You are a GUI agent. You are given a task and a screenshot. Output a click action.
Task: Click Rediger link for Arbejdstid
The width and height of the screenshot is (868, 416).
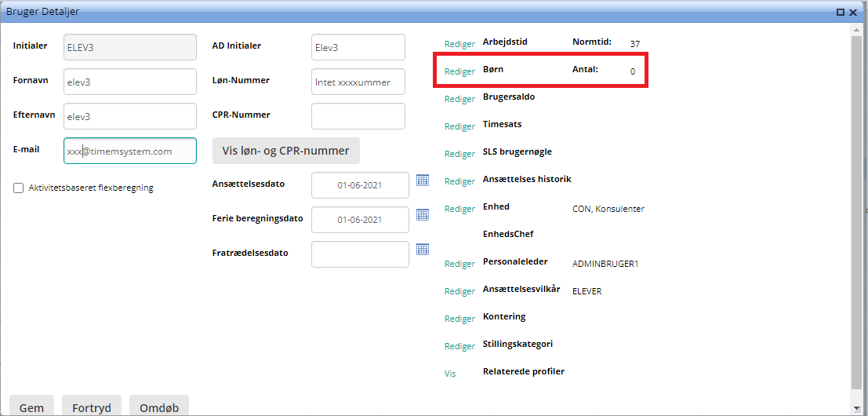(459, 44)
